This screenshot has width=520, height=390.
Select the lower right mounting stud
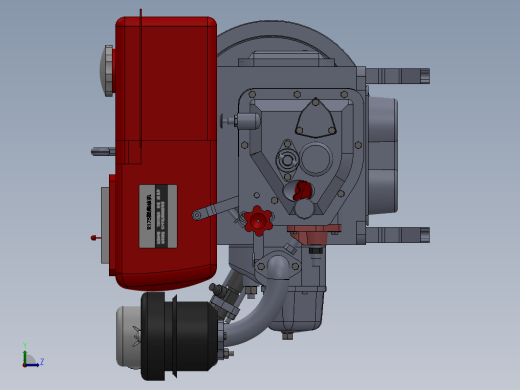click(398, 235)
